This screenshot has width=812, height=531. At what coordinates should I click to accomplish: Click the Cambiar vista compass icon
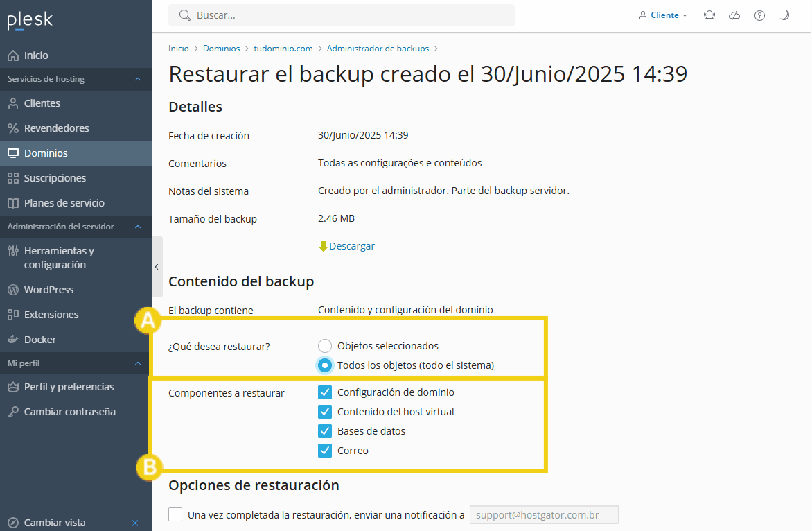click(x=13, y=523)
